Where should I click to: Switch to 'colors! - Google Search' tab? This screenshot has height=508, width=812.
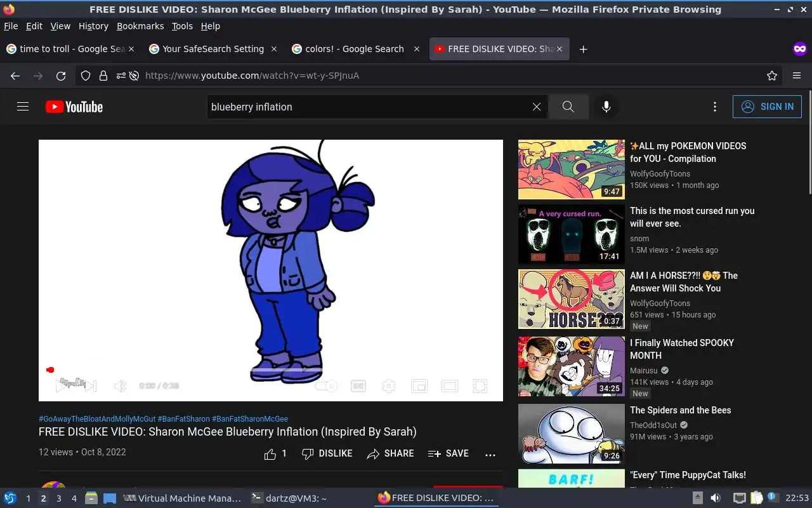point(355,49)
